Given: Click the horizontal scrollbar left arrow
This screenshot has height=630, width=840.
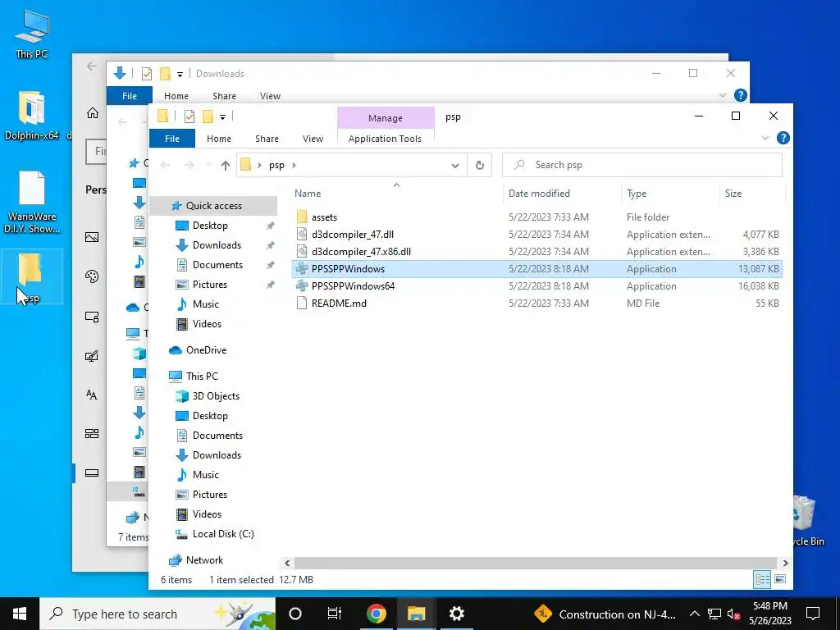Looking at the screenshot, I should [x=287, y=563].
